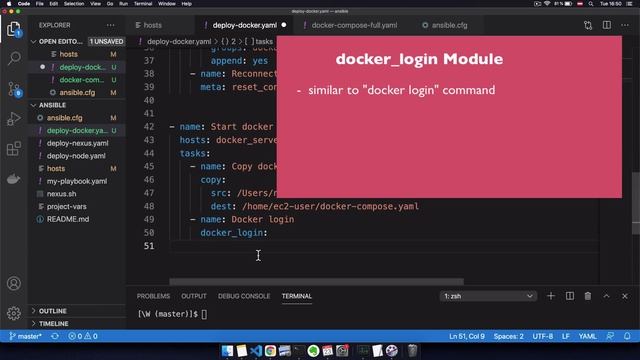Open the Terminal menu in menu bar
Screen dimensions: 640x360
143,4
